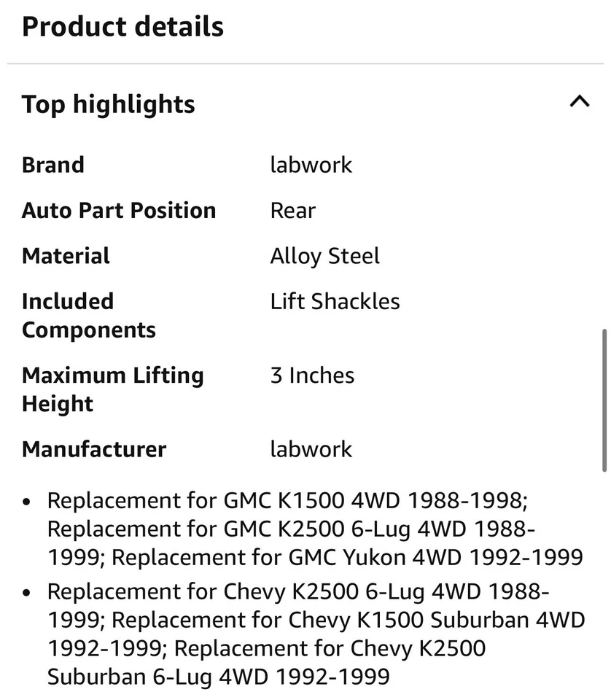The image size is (611, 700).
Task: Click the Included Components label
Action: (x=88, y=315)
